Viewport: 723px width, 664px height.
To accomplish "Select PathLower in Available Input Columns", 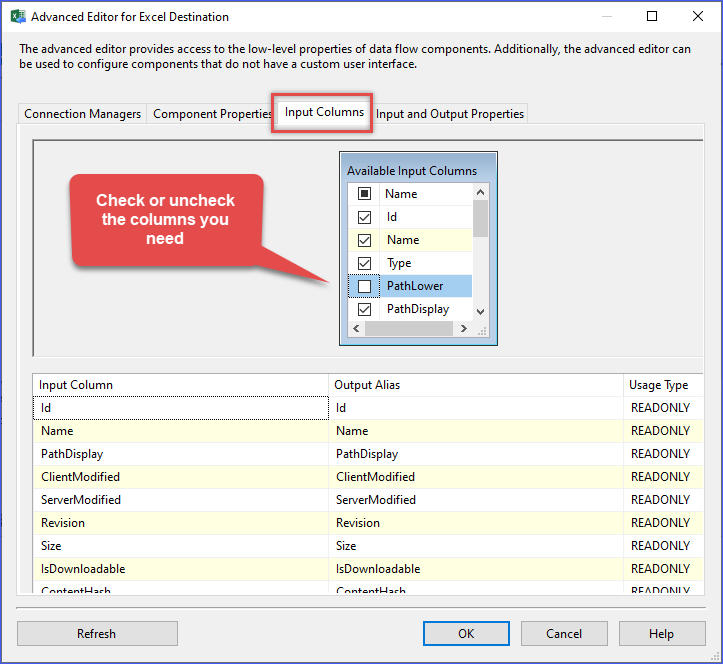I will click(x=426, y=286).
